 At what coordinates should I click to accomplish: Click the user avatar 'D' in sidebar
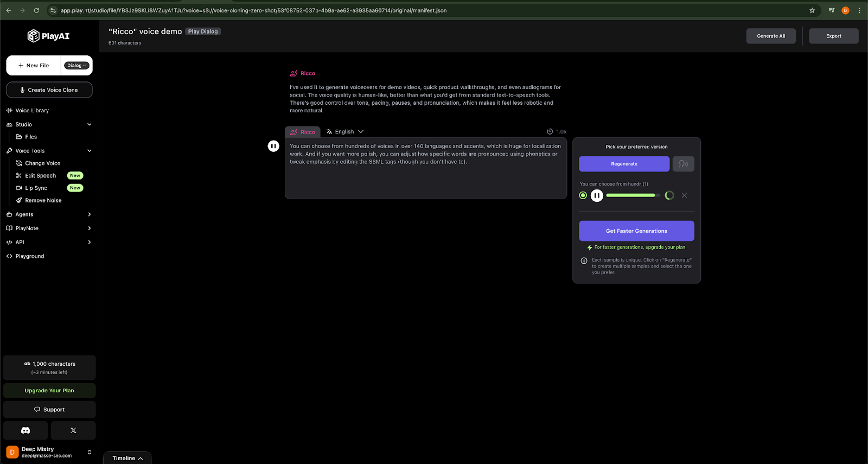click(12, 452)
